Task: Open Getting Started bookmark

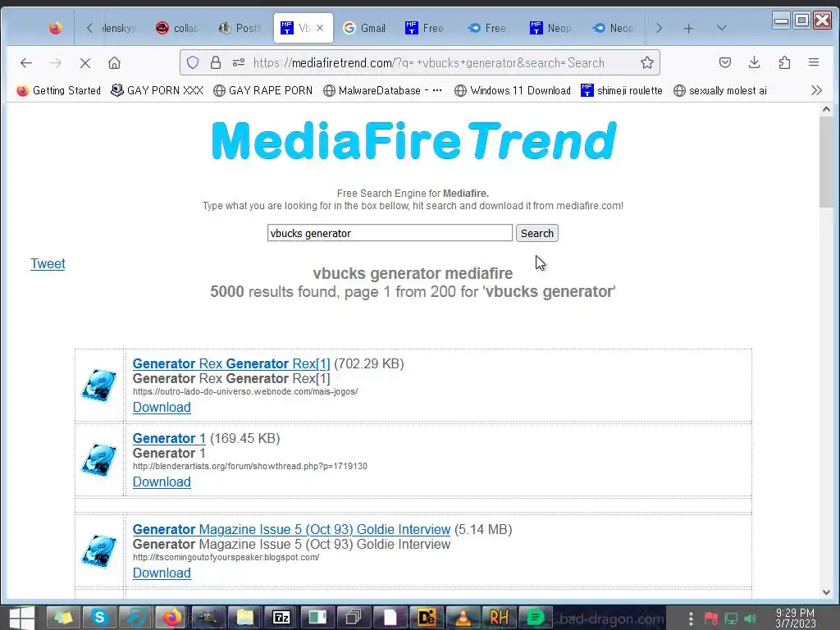Action: click(58, 90)
